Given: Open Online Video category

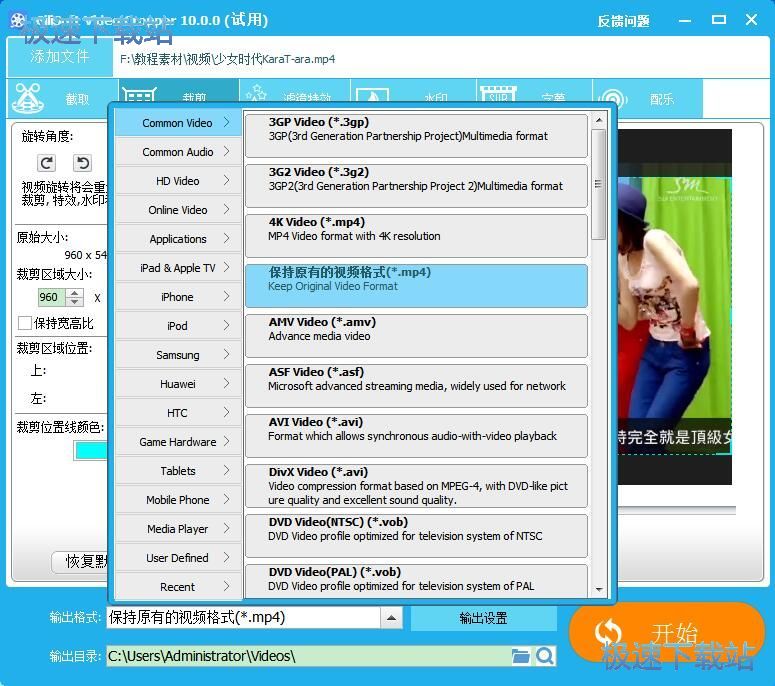Looking at the screenshot, I should [x=178, y=210].
